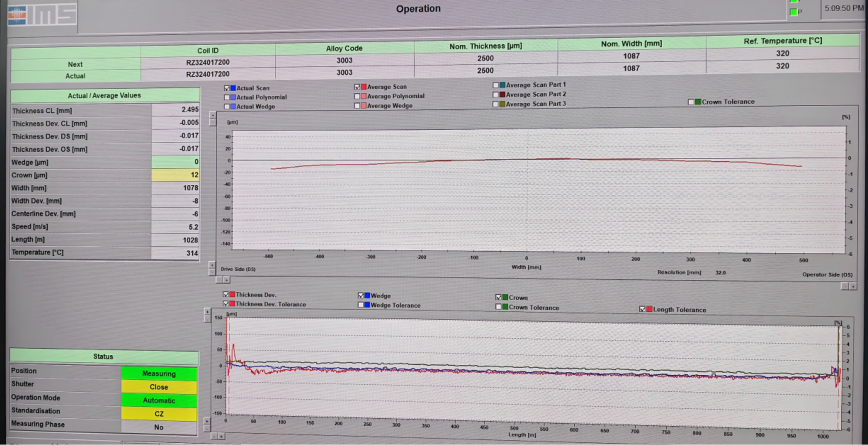
Task: Enable the upper Crown Tolerance checkbox
Action: click(691, 102)
